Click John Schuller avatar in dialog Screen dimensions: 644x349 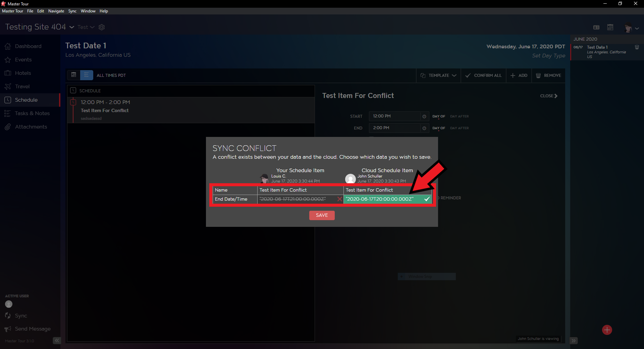[x=350, y=179]
